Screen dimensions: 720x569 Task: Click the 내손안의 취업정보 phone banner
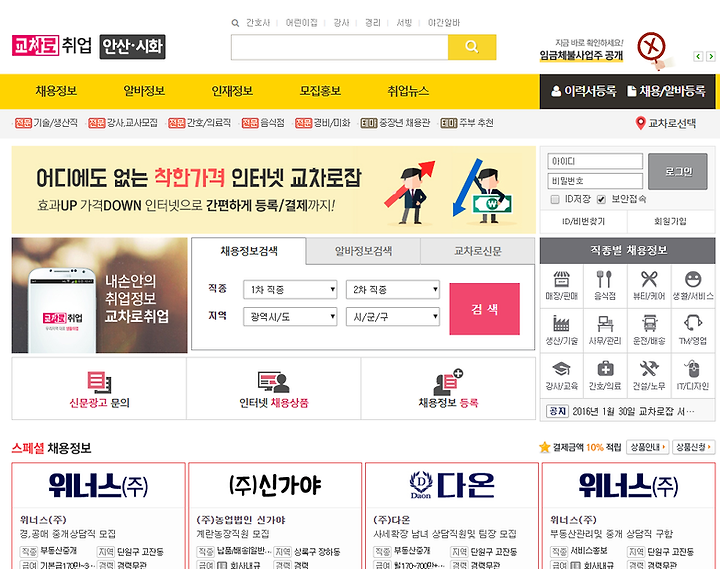(x=100, y=295)
